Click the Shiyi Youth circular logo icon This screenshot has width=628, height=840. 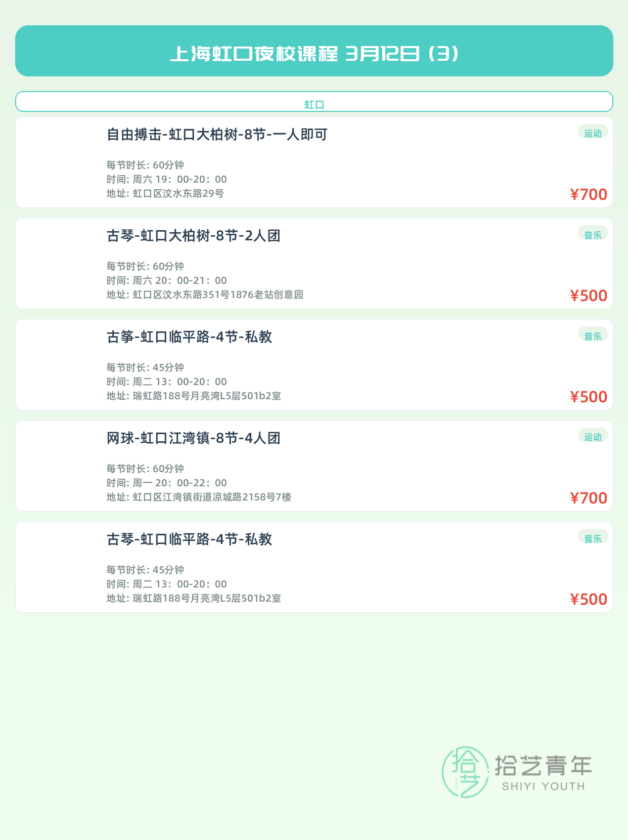[465, 772]
